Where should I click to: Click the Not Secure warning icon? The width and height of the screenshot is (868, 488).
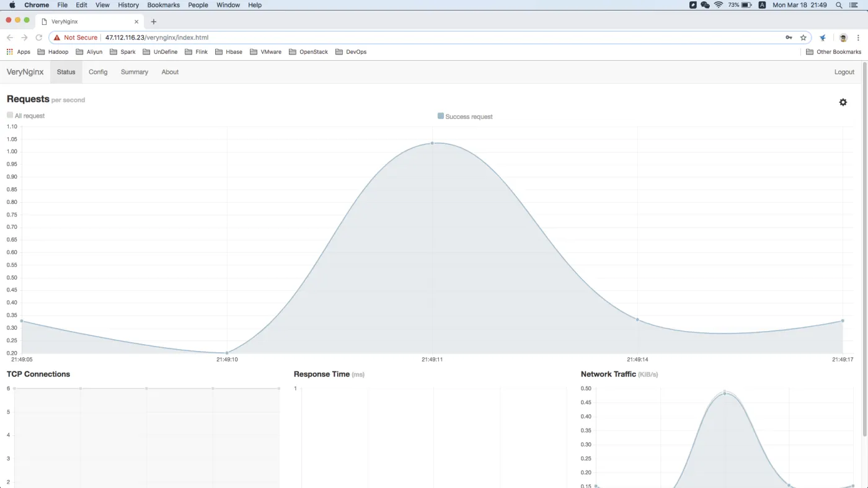pyautogui.click(x=57, y=37)
